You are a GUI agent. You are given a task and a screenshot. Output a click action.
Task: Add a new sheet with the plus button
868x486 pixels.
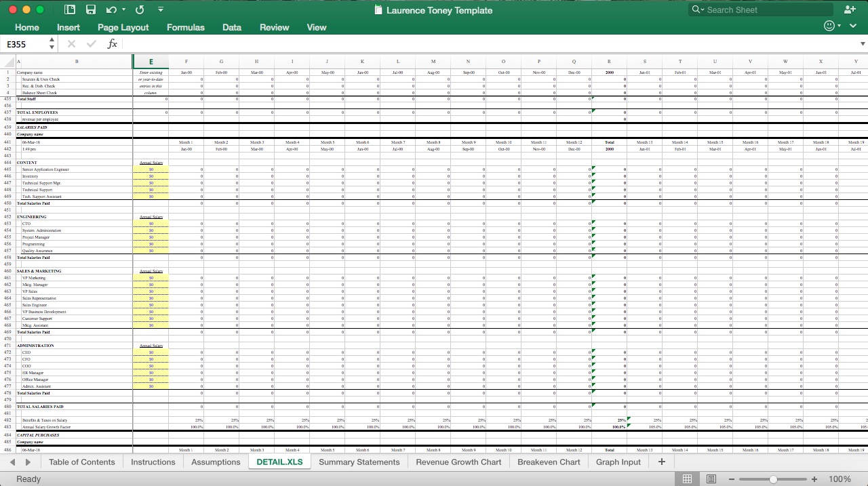[x=660, y=462]
